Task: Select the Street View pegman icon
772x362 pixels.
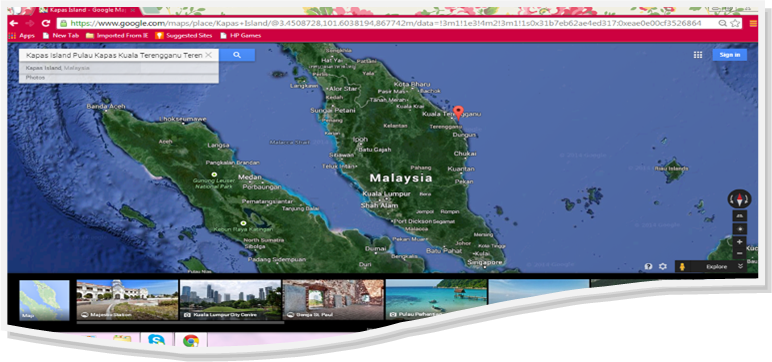Action: coord(682,266)
